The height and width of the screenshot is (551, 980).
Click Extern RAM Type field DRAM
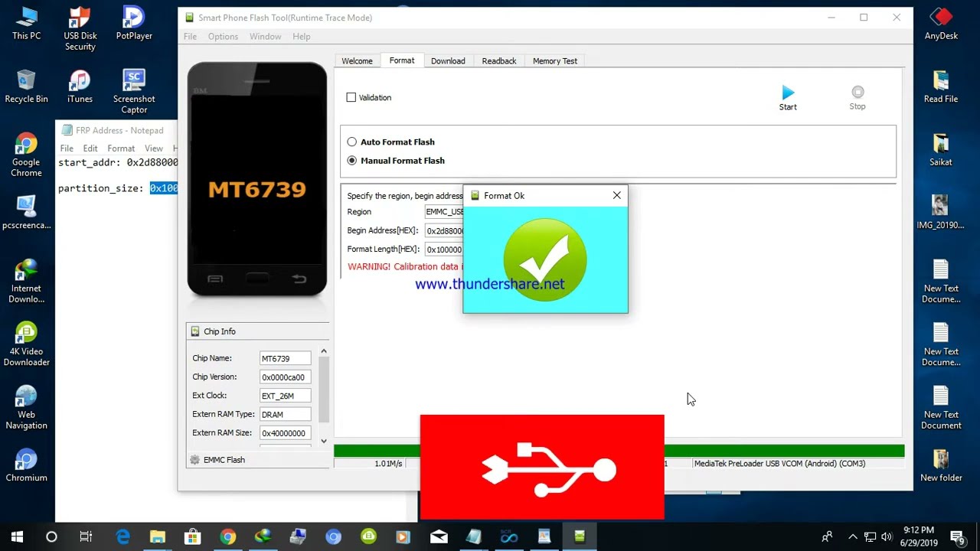click(x=285, y=414)
